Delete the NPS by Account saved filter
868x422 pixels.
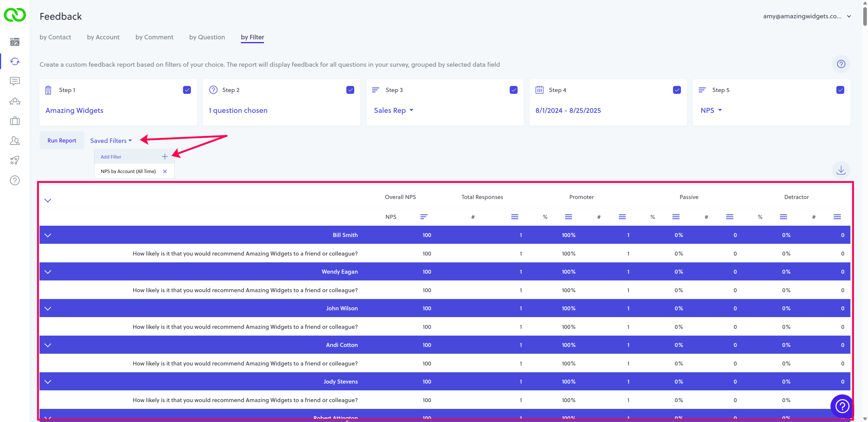click(165, 171)
